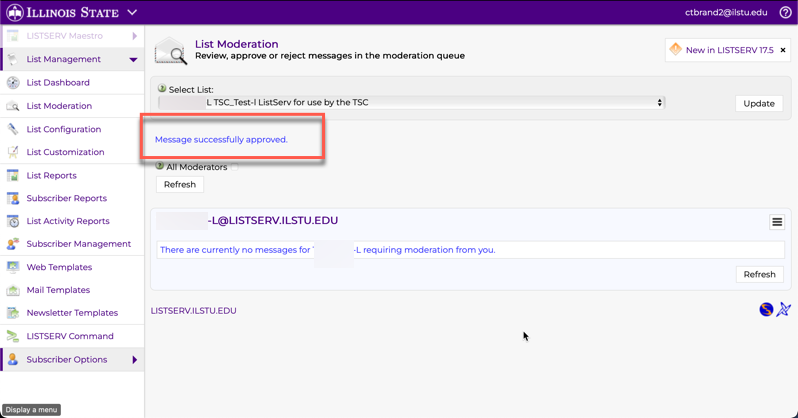Click the help icon beside All Moderators

click(160, 166)
